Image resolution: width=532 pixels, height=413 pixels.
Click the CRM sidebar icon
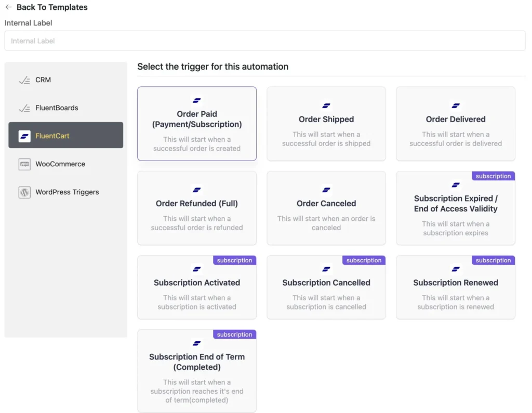pos(24,80)
